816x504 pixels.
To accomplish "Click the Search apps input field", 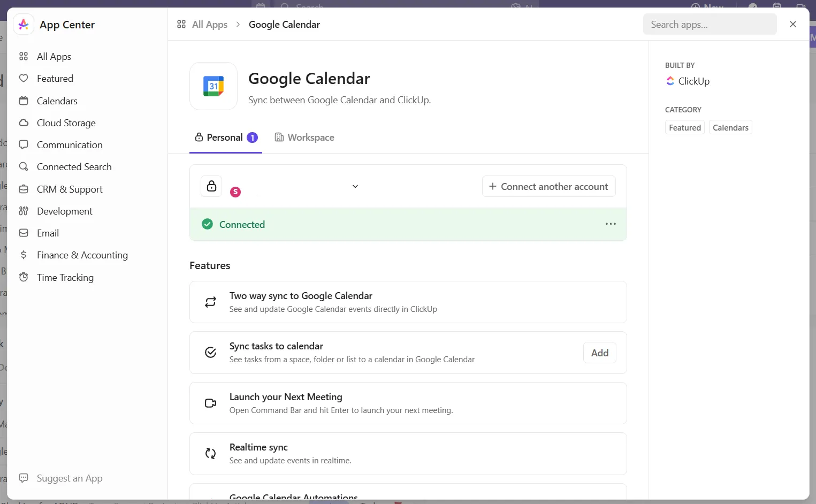I will [x=710, y=25].
